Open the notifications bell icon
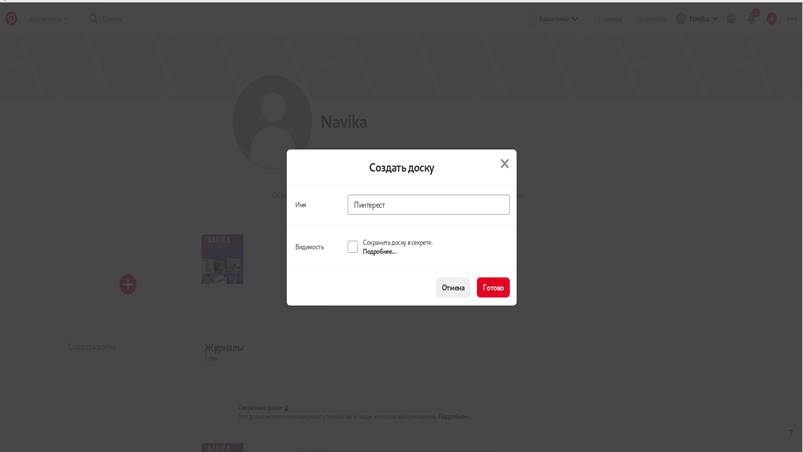The width and height of the screenshot is (803, 452). click(x=751, y=19)
